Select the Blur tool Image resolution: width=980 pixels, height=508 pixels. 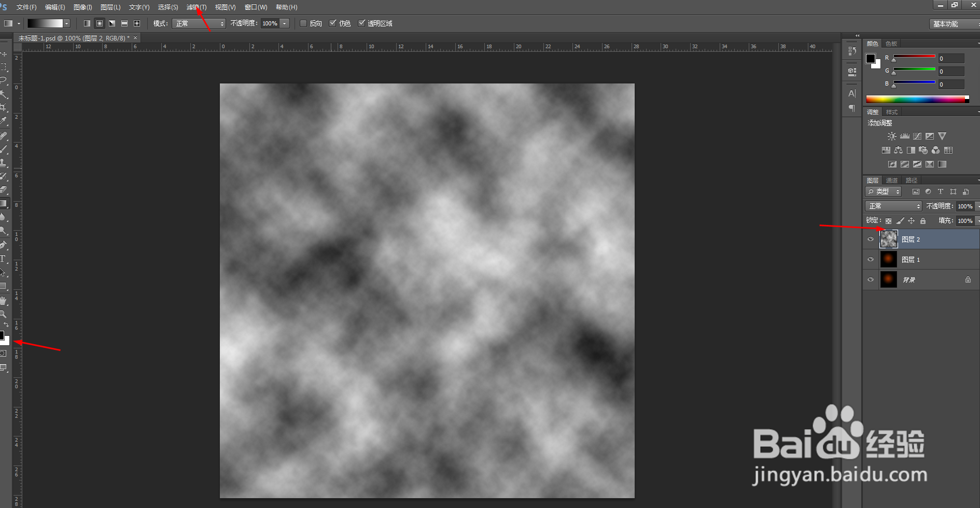tap(4, 217)
